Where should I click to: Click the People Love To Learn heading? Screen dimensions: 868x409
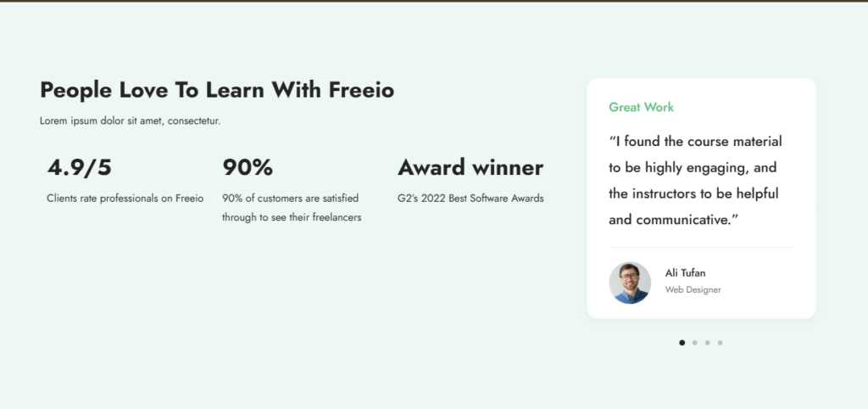217,90
